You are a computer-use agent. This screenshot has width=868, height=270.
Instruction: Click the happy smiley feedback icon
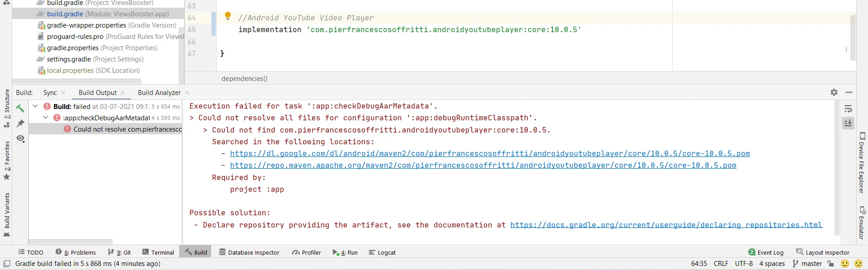(844, 263)
